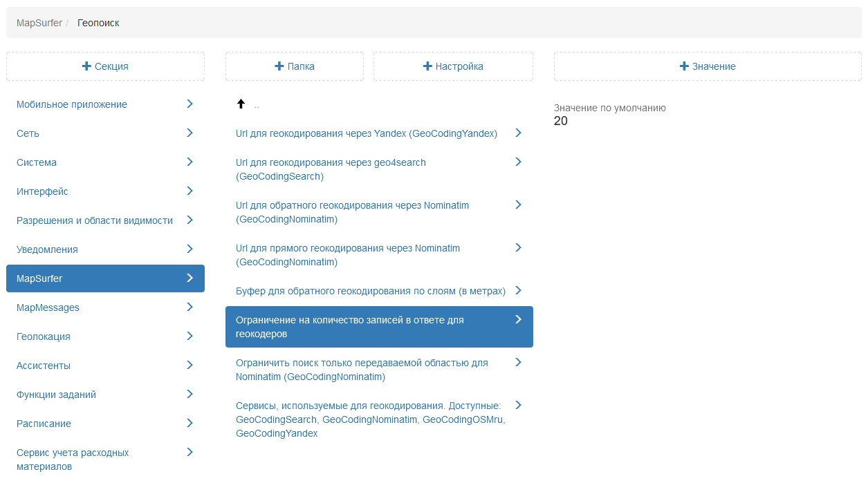The image size is (868, 483).
Task: Open the Система section
Action: tap(105, 162)
